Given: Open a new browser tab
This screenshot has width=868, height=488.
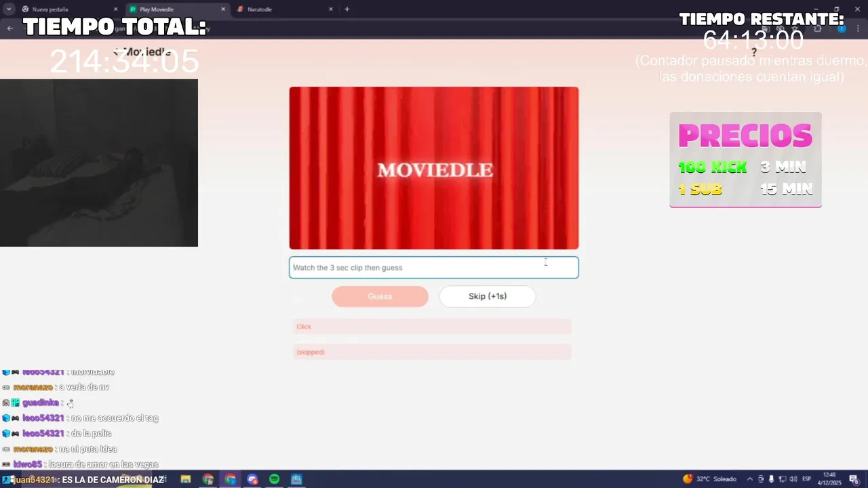Looking at the screenshot, I should click(347, 9).
